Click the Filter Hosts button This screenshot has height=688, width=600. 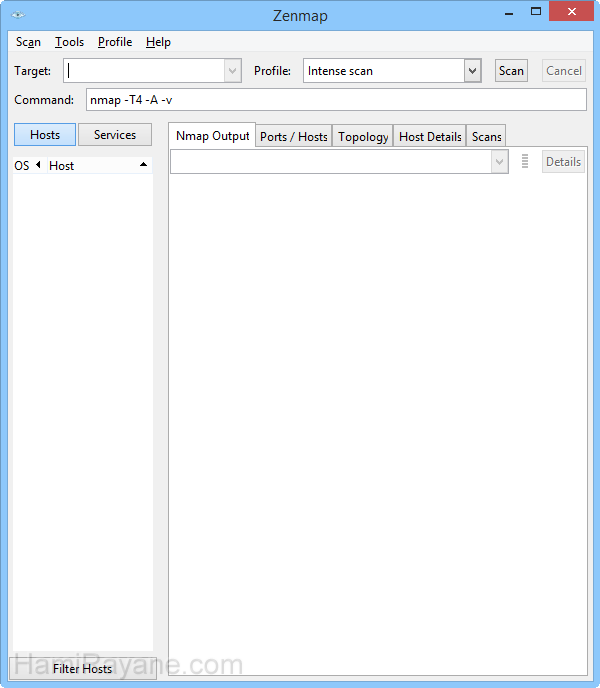point(83,669)
